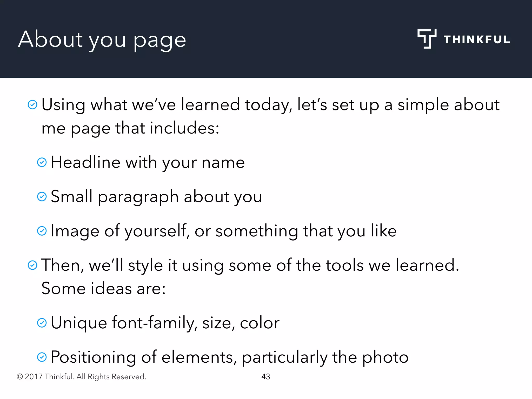This screenshot has width=532, height=399.
Task: Click the Thinkful T-shaped logo icon
Action: (427, 39)
